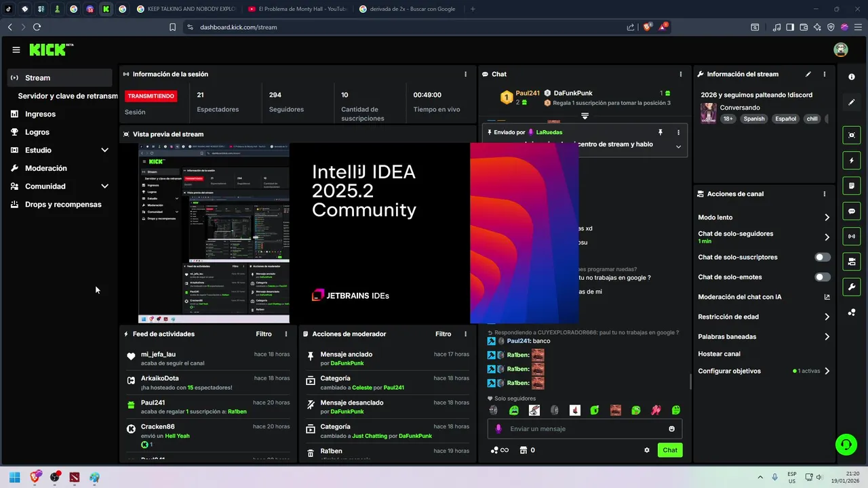Switch to the Monty Hall YouTube browser tab
The image size is (868, 488).
pyautogui.click(x=297, y=9)
